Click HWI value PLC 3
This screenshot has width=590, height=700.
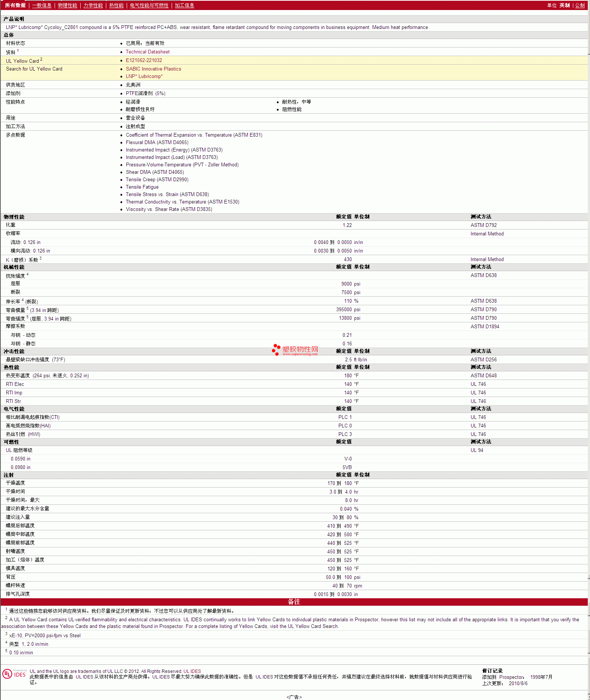click(x=345, y=434)
